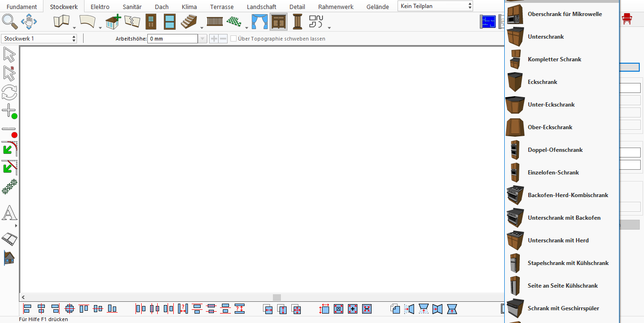Switch to the Elektro tab
The image size is (644, 323).
pos(100,7)
